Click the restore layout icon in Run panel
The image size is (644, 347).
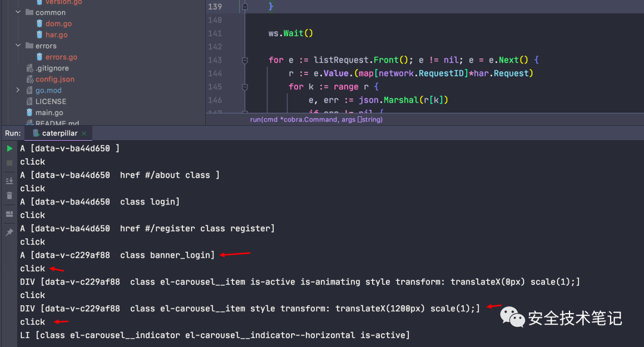[10, 215]
